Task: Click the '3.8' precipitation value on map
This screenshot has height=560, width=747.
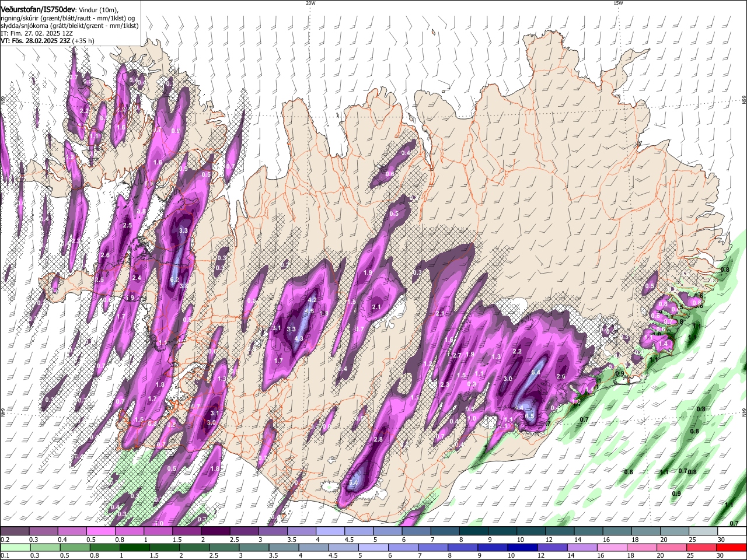Action: (x=183, y=286)
